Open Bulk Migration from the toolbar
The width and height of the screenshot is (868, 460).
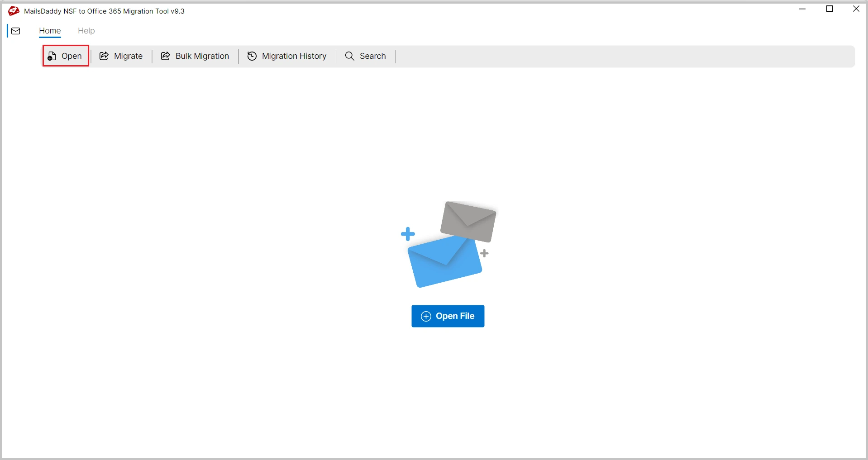click(194, 56)
